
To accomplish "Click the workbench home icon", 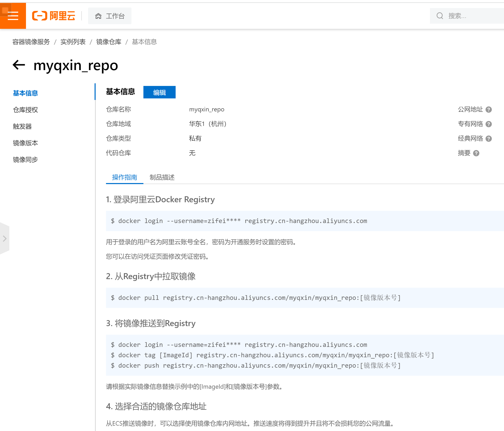I will pos(98,16).
